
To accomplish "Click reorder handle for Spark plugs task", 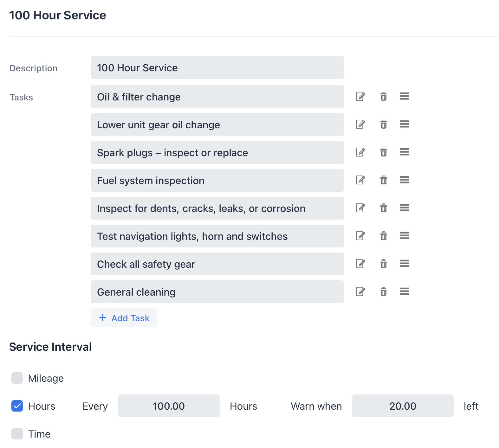I will coord(405,152).
